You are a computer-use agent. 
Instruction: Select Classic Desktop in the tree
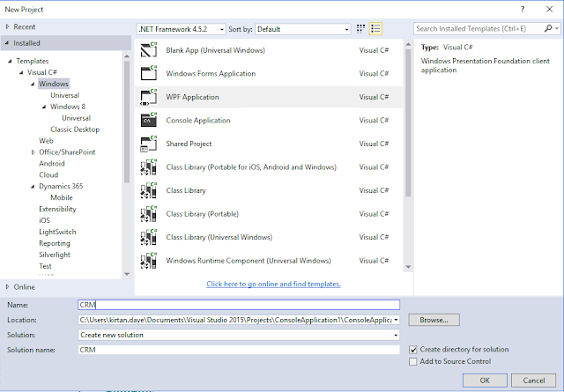(75, 129)
